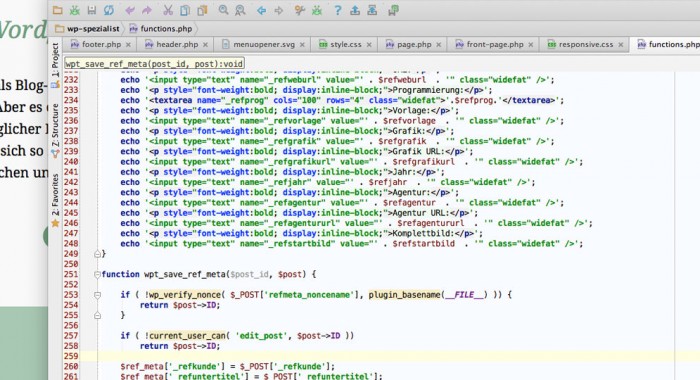Screen dimensions: 700x380
Task: Close the page.php tab
Action: (x=439, y=45)
